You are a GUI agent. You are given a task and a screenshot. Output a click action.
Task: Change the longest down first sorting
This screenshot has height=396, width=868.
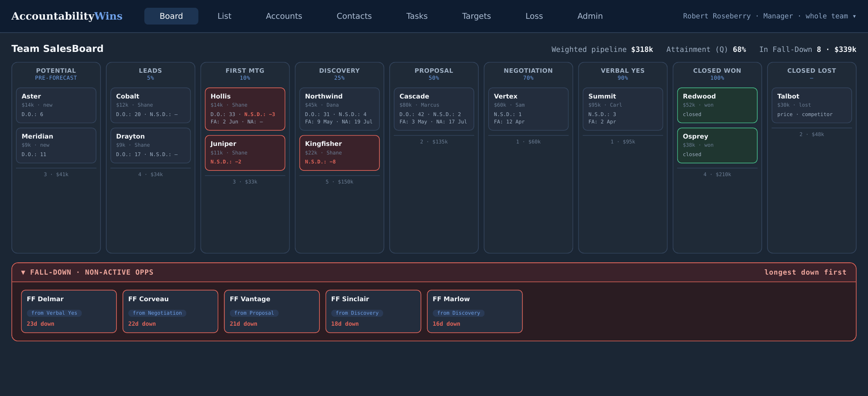[x=805, y=272]
